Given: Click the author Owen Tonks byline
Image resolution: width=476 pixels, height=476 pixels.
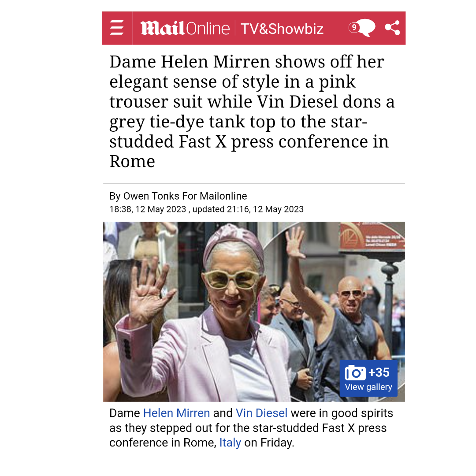Looking at the screenshot, I should point(178,196).
